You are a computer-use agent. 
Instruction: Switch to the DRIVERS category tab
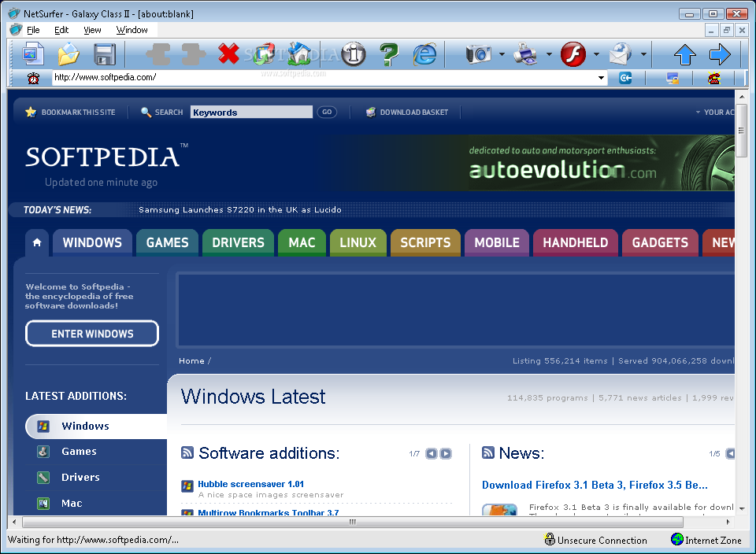coord(238,242)
